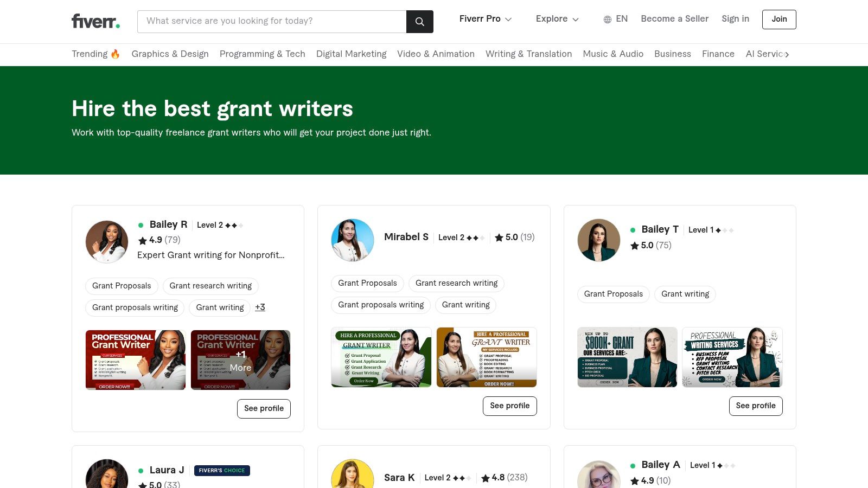Open Graphics & Design category
Screen dimensions: 868x488
click(170, 54)
